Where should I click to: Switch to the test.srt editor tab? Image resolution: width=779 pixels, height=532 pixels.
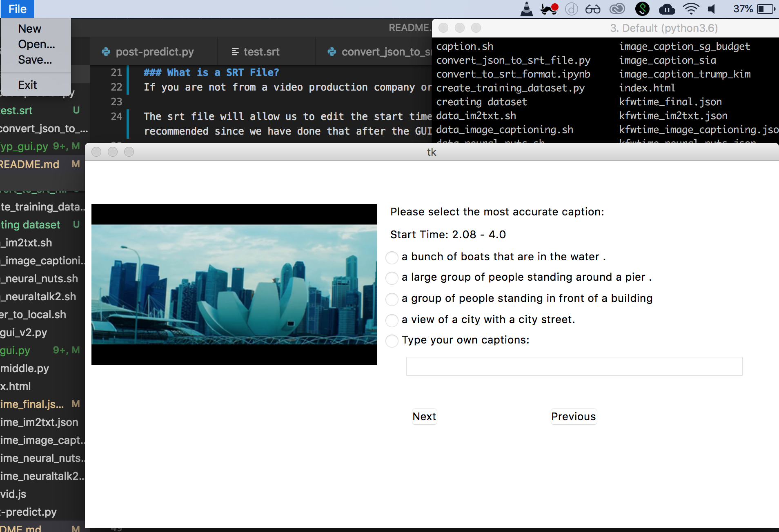pos(267,52)
